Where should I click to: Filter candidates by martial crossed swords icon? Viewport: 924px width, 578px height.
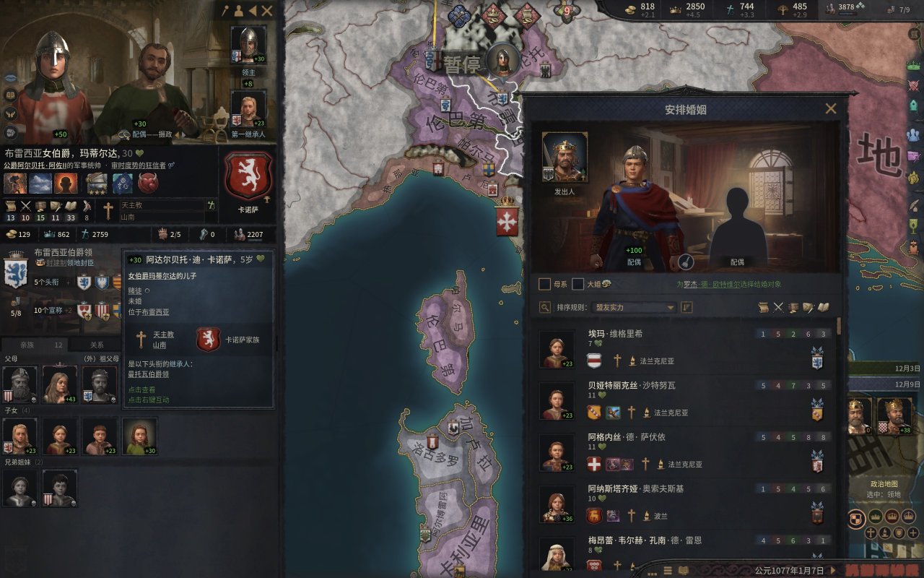pos(779,307)
